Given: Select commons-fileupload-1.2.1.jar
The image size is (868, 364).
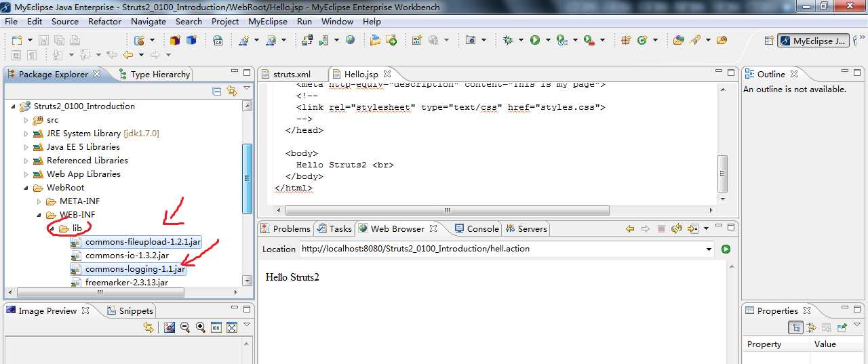Looking at the screenshot, I should [x=143, y=242].
